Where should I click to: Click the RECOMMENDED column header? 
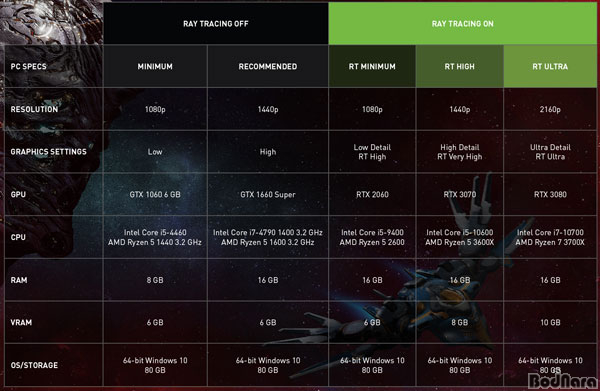tap(268, 66)
